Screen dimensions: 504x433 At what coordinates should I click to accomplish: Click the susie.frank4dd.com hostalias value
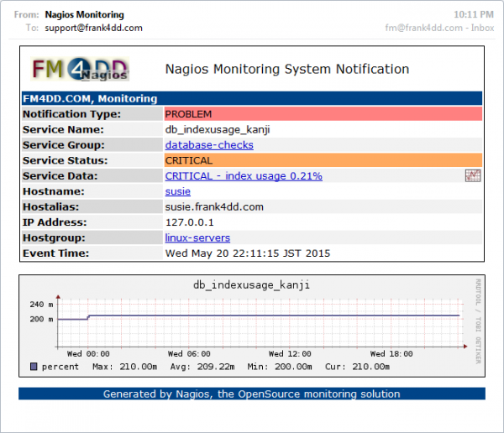tap(213, 206)
